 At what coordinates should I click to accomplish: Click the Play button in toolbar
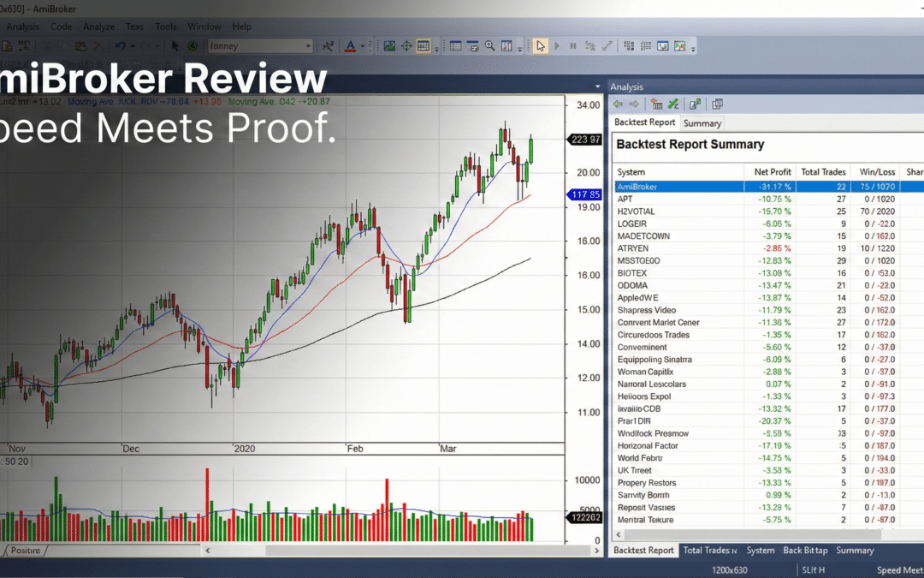(x=557, y=46)
